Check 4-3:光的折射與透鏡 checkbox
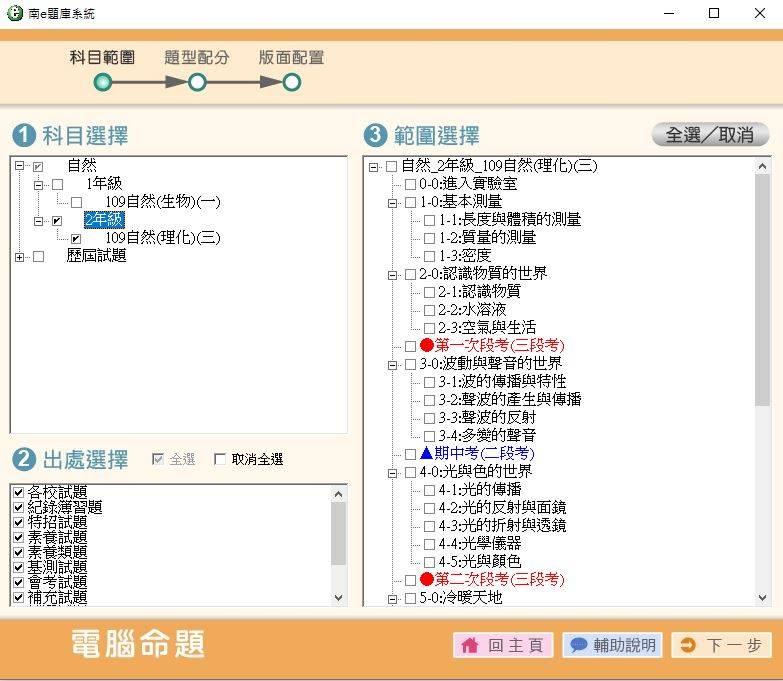 pyautogui.click(x=429, y=526)
